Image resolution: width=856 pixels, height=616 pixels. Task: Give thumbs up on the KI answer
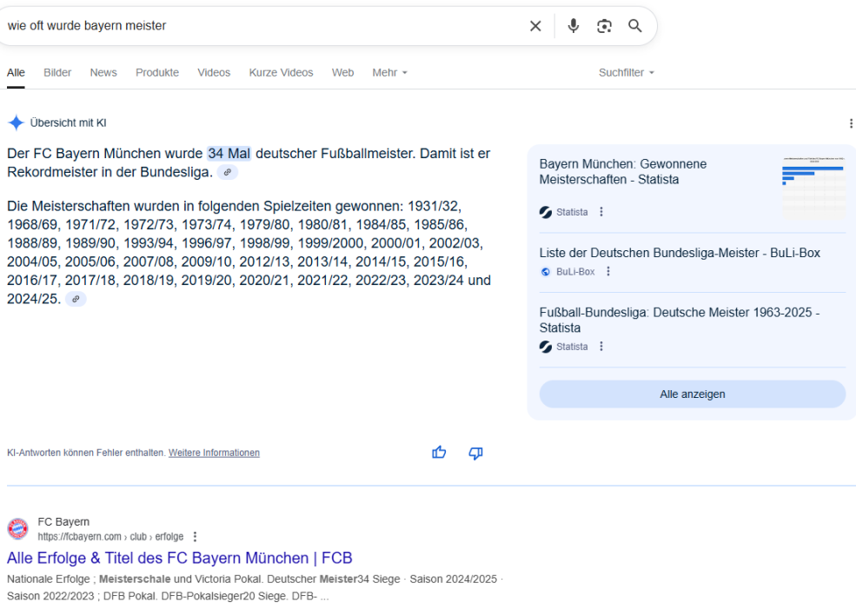click(x=438, y=452)
